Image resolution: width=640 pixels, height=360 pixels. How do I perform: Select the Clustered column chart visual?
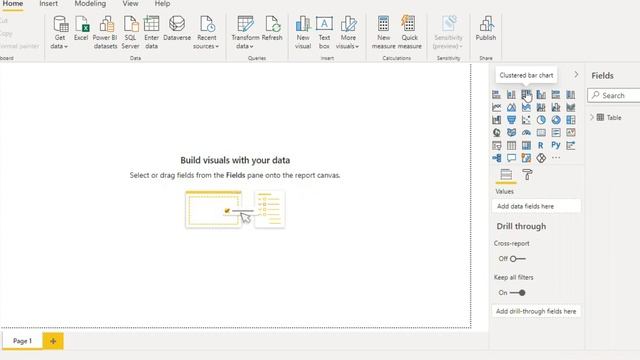[x=541, y=95]
